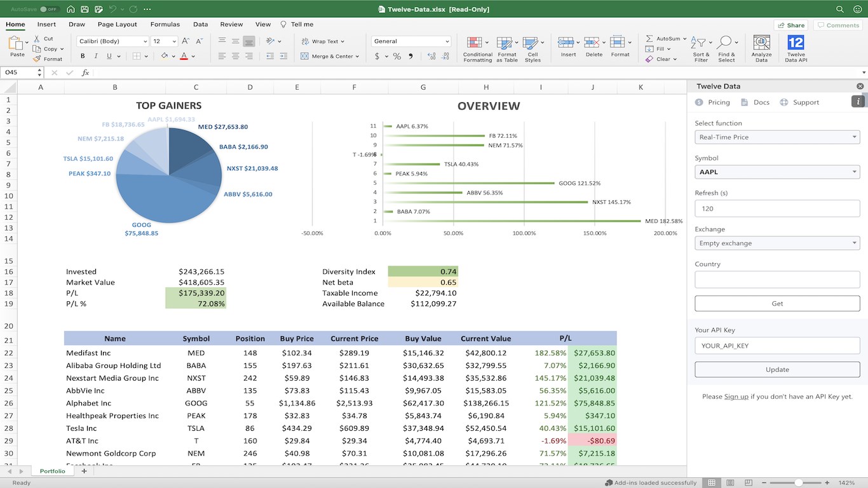Open Conditional Formatting options
Viewport: 868px width, 488px height.
coord(477,48)
